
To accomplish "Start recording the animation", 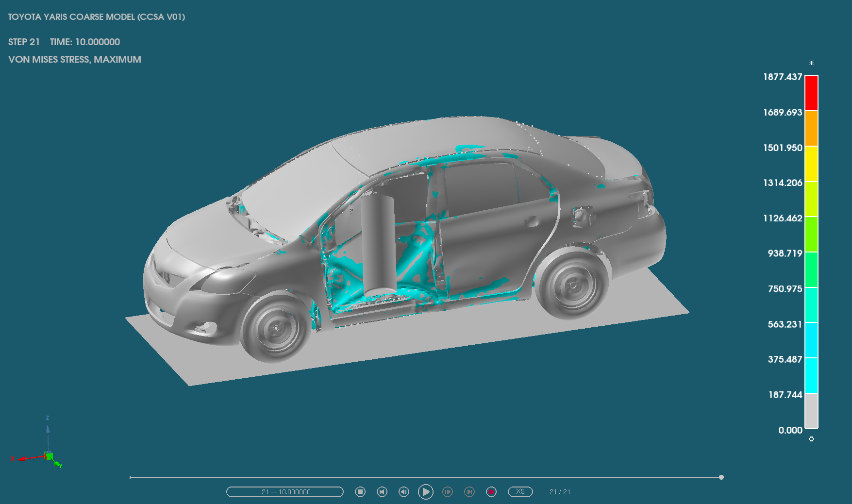I will pyautogui.click(x=491, y=492).
